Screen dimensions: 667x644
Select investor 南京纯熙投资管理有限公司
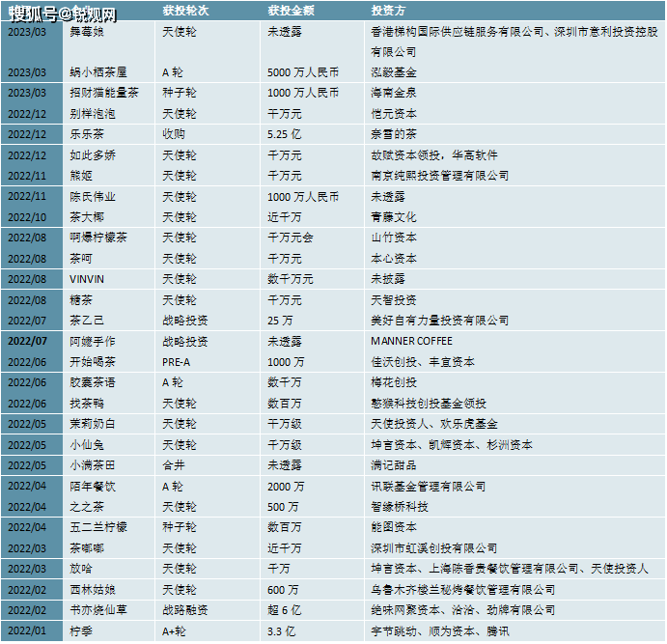440,176
